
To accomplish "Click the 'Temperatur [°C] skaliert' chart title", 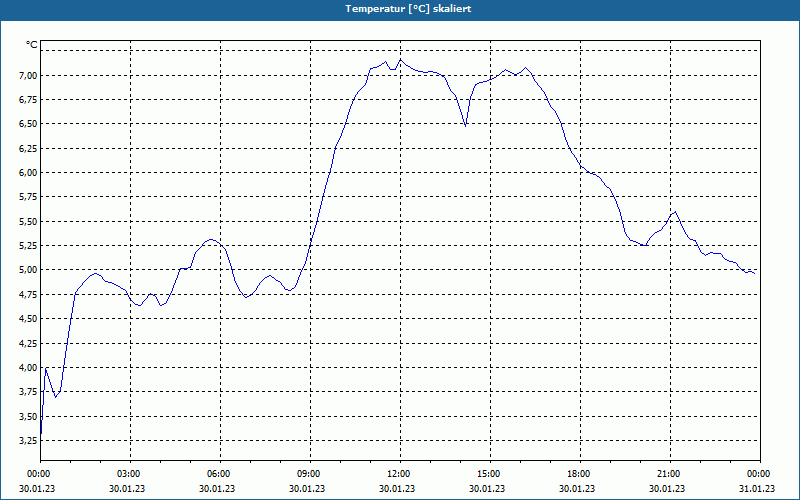I will pos(408,9).
